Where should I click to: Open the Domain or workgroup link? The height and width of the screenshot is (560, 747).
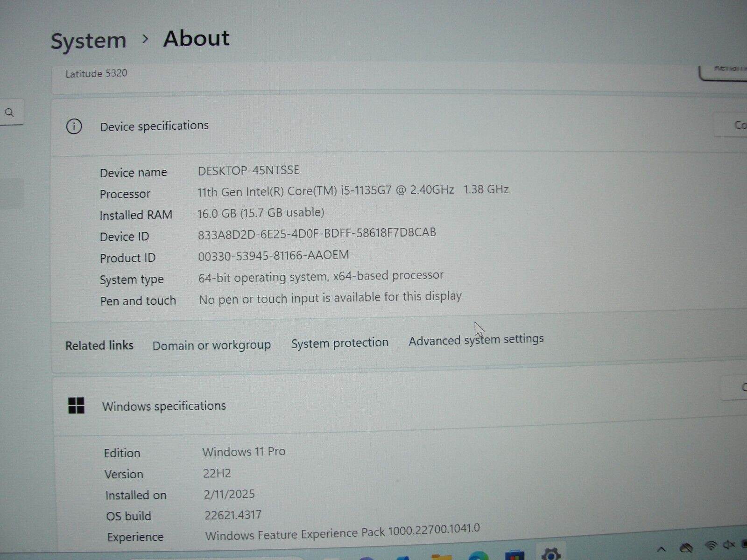(212, 345)
